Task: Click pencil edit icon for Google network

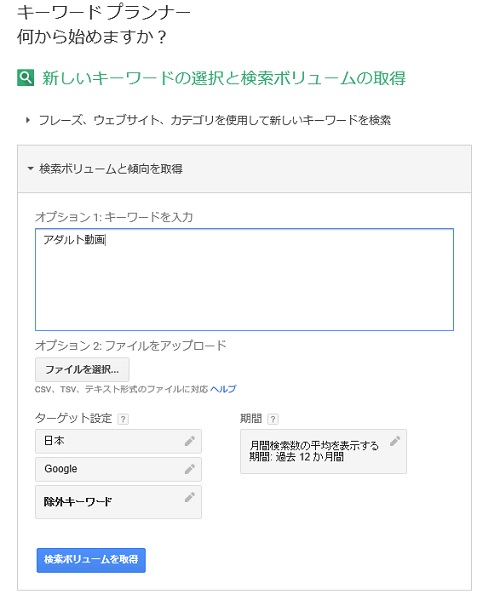Action: pyautogui.click(x=190, y=469)
